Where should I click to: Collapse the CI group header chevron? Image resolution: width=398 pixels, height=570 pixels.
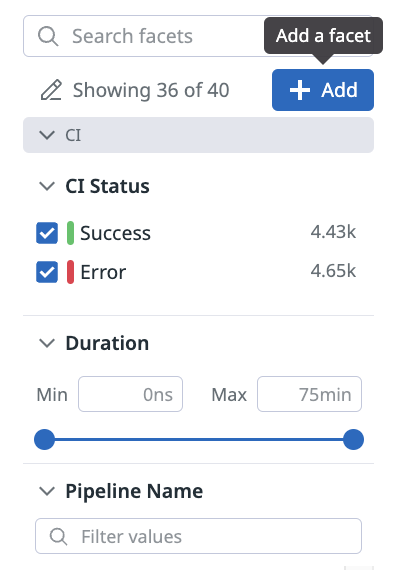[47, 135]
